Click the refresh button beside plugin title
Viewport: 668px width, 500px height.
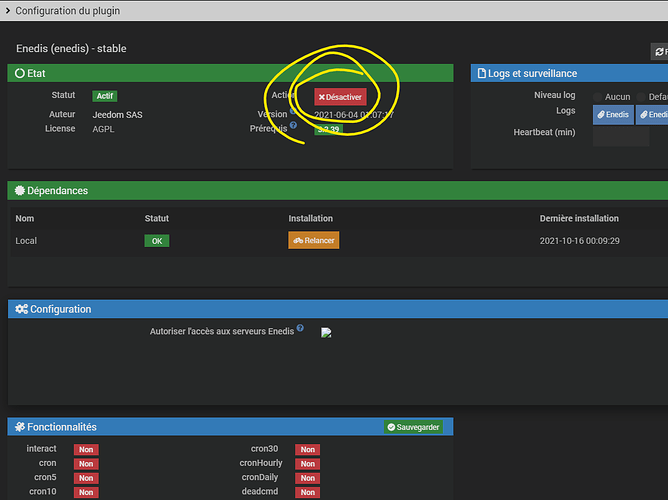pos(659,52)
